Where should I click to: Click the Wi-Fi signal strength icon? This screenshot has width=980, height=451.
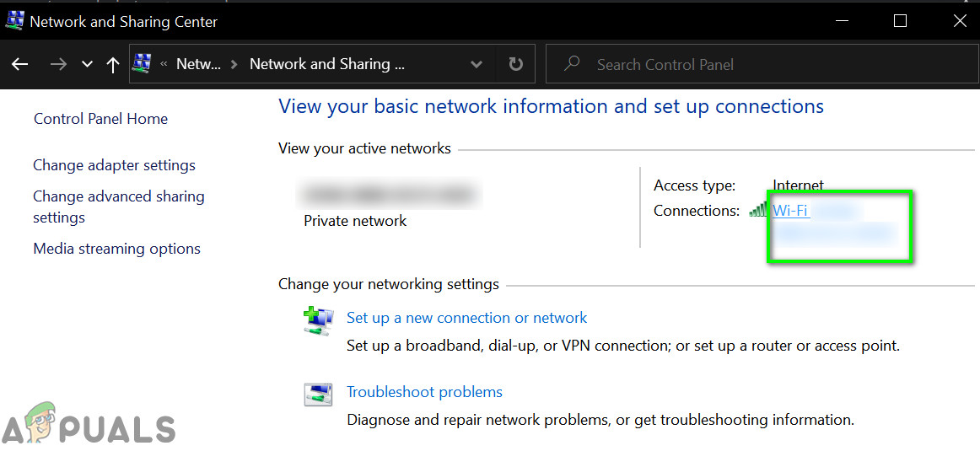click(758, 211)
